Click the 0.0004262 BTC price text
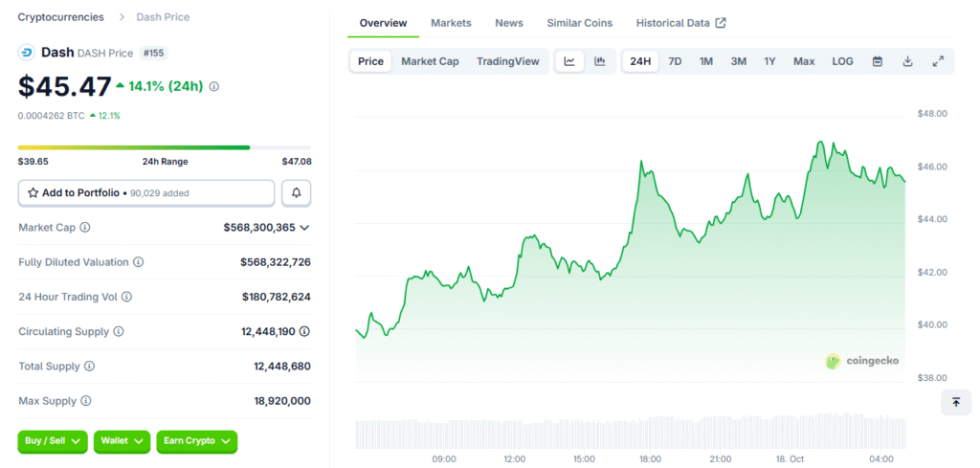This screenshot has width=980, height=468. 52,116
